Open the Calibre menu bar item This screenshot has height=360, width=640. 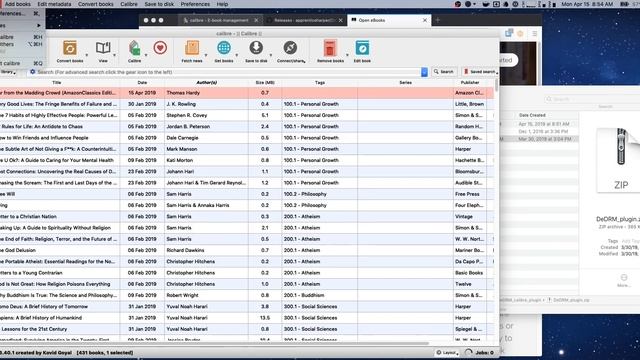pyautogui.click(x=129, y=4)
